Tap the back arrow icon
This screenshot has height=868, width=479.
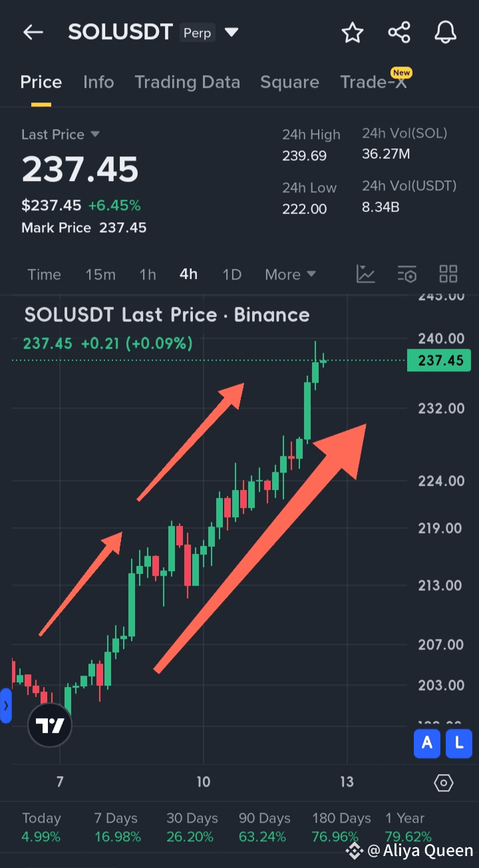tap(33, 32)
